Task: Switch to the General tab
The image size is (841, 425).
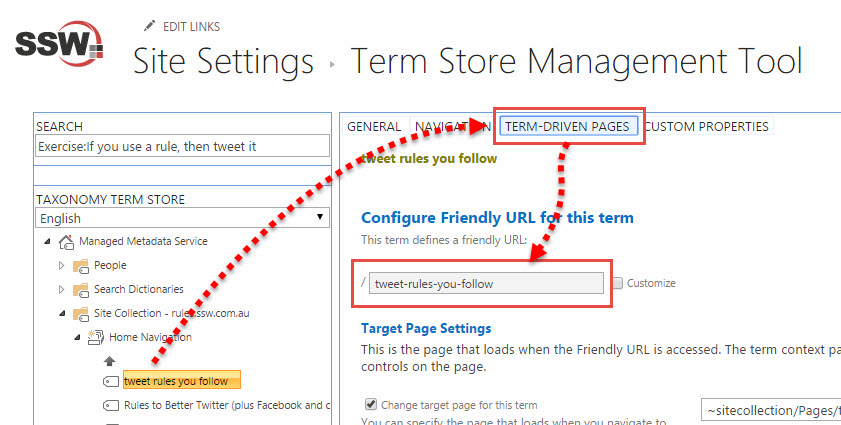Action: coord(373,127)
